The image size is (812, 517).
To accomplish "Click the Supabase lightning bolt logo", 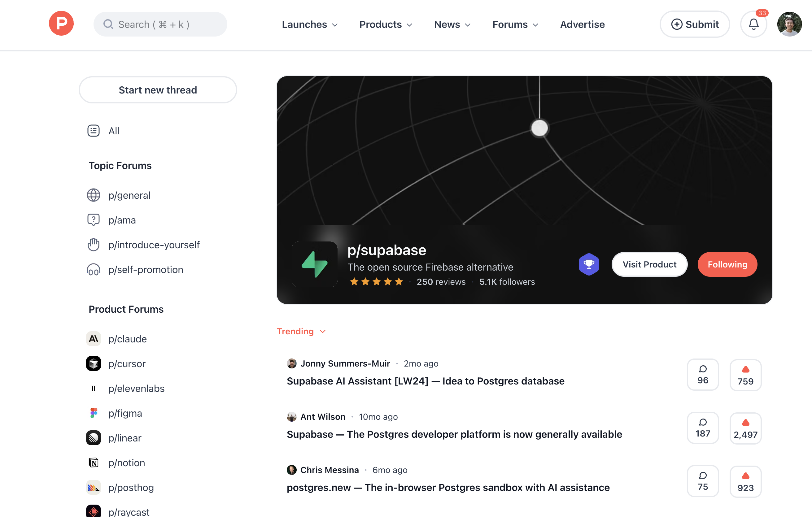I will tap(314, 264).
